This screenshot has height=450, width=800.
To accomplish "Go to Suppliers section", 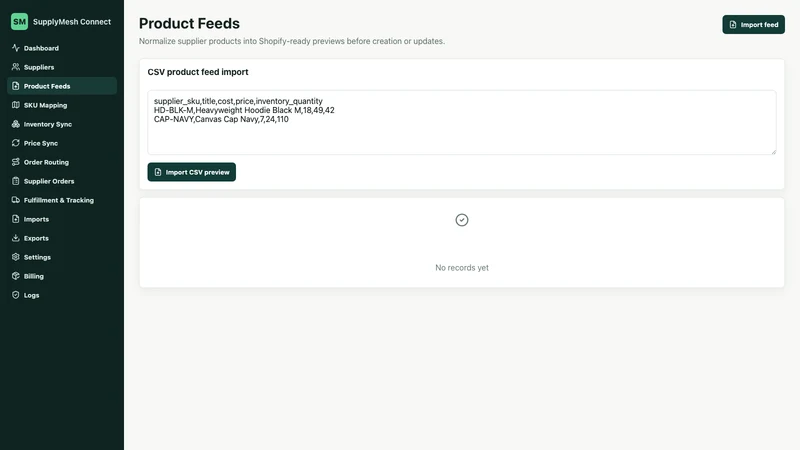I will [62, 67].
